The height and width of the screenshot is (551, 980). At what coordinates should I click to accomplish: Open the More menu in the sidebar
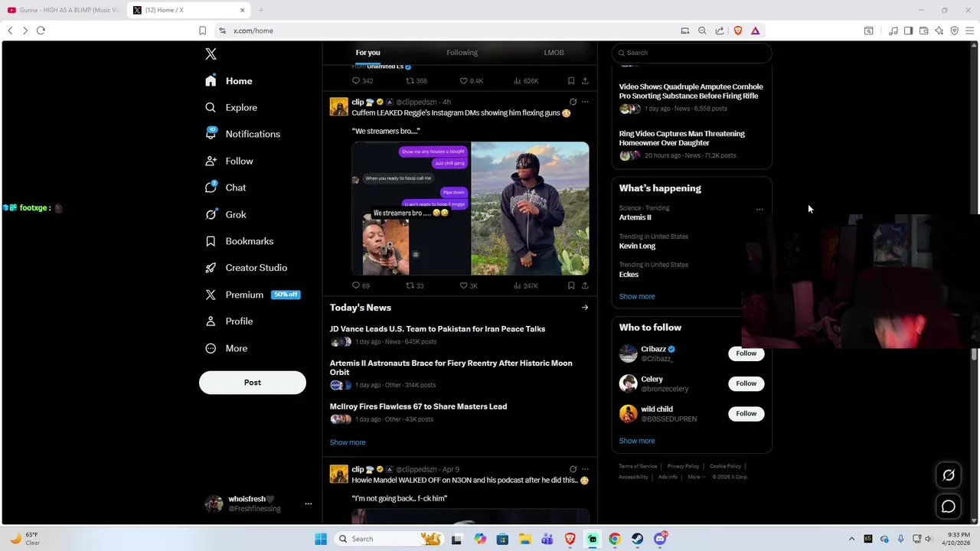coord(226,348)
